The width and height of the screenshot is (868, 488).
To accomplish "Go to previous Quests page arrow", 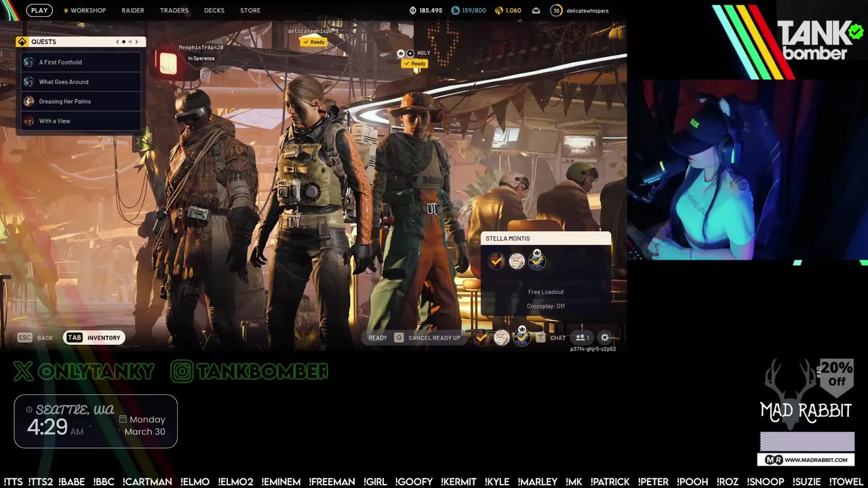I will coord(117,41).
